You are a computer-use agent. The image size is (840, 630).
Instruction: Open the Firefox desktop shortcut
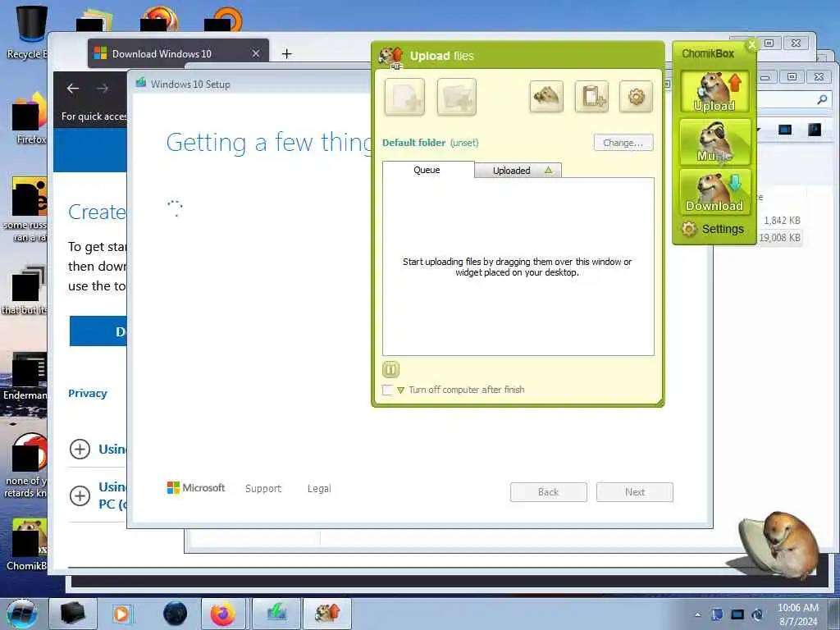[x=28, y=119]
